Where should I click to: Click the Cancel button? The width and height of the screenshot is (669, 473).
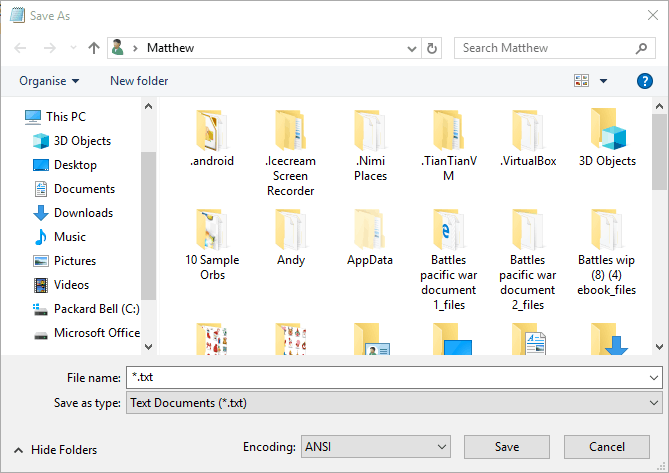click(607, 447)
